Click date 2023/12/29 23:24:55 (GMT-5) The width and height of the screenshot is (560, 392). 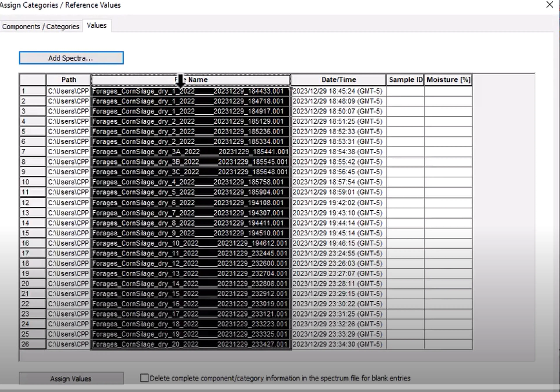338,253
